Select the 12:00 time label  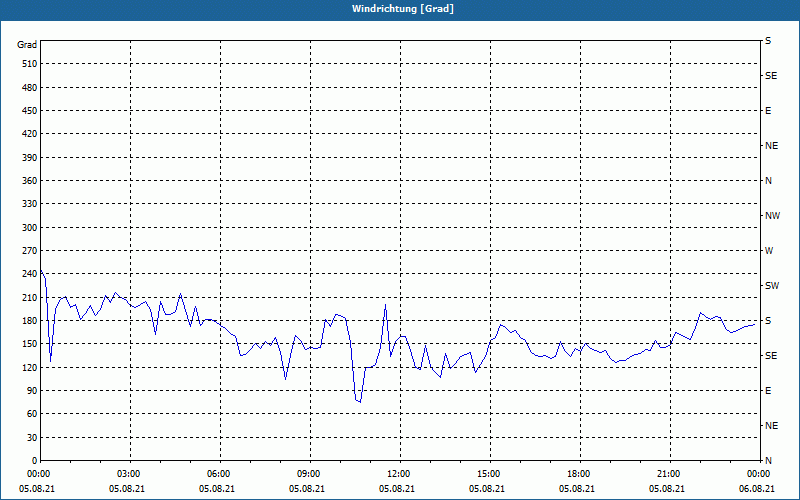tap(398, 474)
